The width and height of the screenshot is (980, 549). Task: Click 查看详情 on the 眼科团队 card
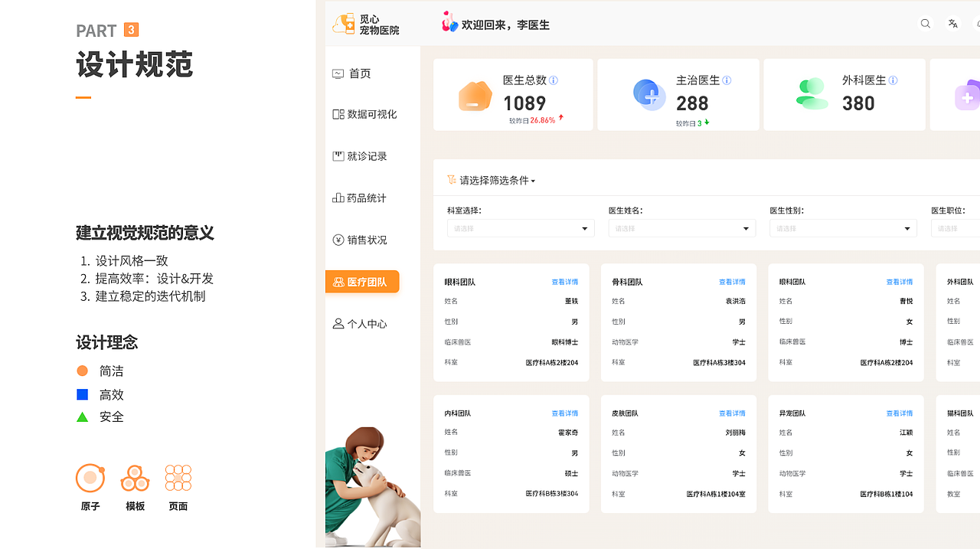click(565, 282)
